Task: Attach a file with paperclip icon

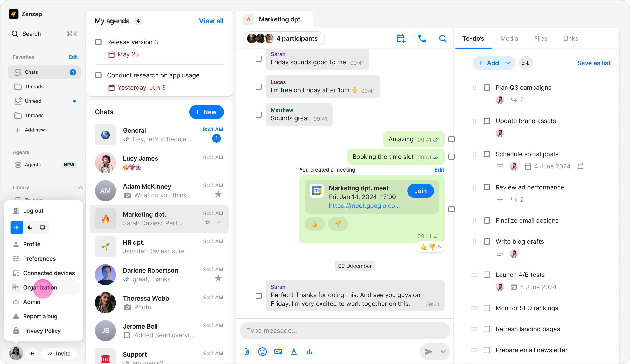Action: pyautogui.click(x=247, y=352)
